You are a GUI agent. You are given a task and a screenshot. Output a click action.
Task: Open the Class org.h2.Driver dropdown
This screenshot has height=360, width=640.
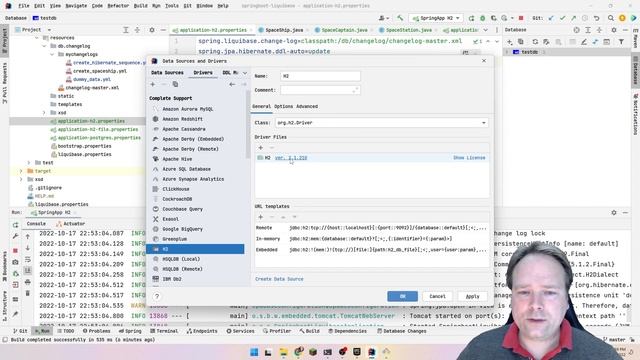484,123
